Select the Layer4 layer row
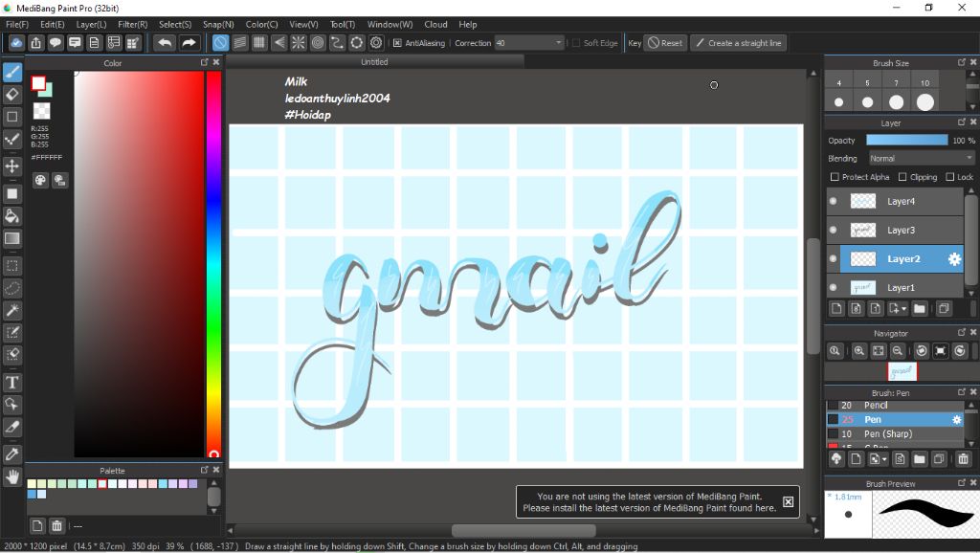980x553 pixels. tap(895, 201)
